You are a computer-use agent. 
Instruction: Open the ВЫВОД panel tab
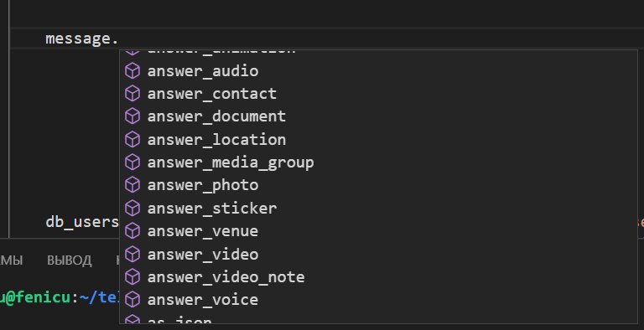pos(70,260)
